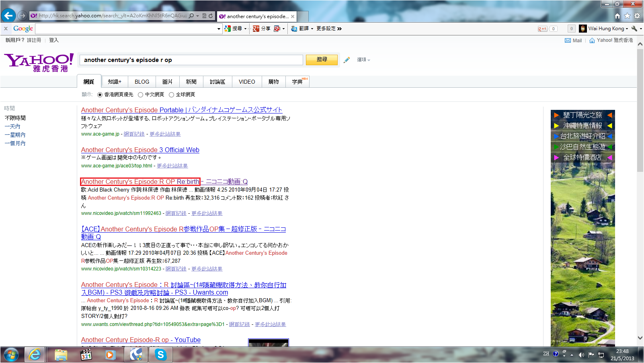Click the yellow 搜尋 search button

click(x=322, y=60)
